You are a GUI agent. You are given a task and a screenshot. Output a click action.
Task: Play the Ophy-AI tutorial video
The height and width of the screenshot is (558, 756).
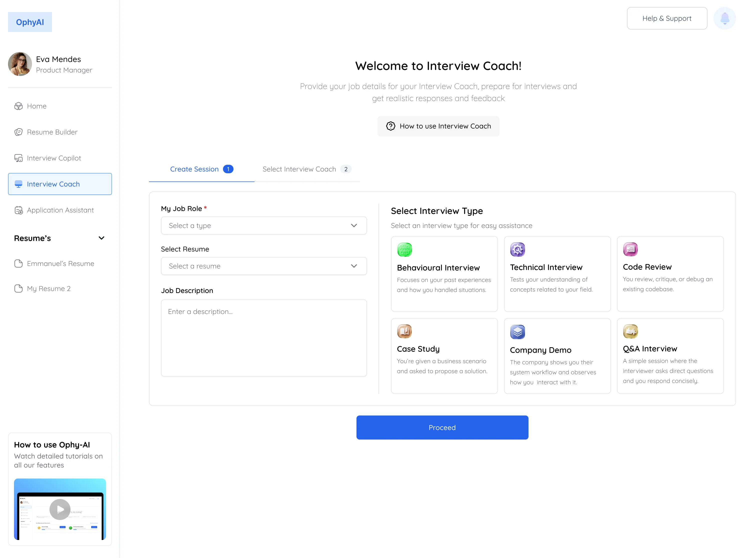(60, 509)
